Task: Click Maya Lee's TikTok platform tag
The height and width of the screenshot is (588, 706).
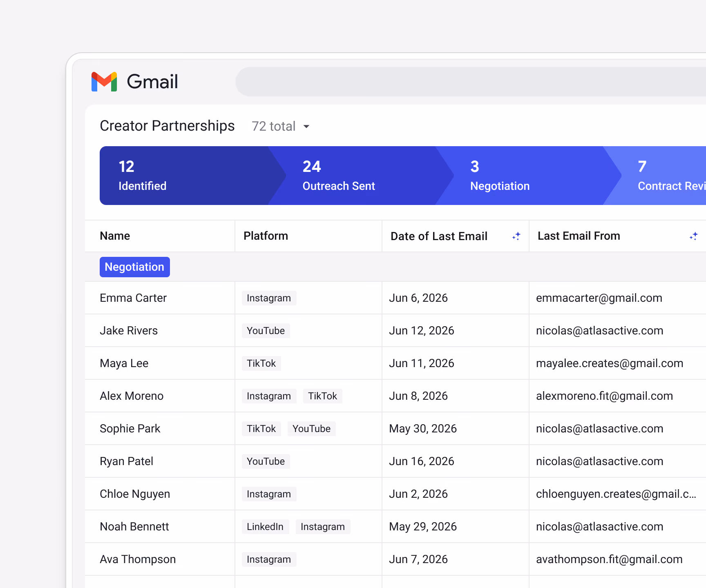Action: (x=261, y=363)
